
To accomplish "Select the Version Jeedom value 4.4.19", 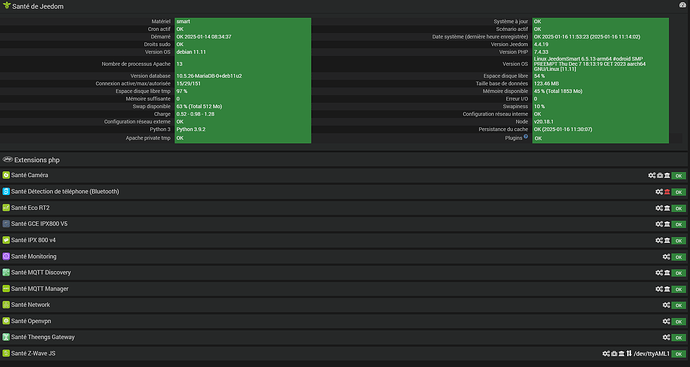I will [541, 44].
